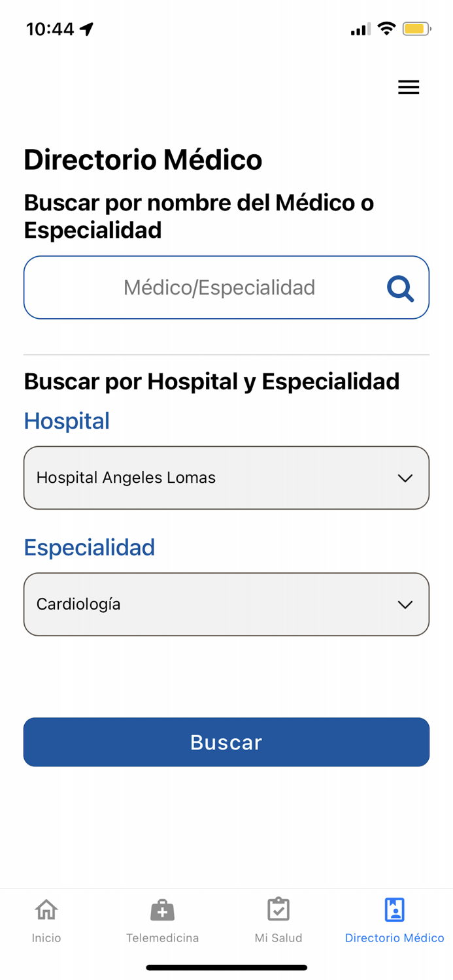Switch to the Inicio tab

[46, 920]
